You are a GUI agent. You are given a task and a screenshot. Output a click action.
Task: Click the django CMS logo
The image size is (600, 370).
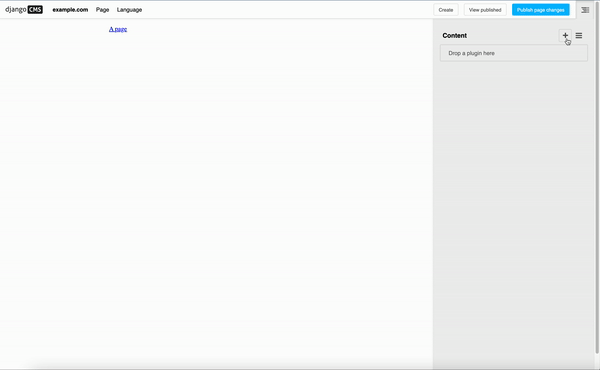tap(24, 10)
